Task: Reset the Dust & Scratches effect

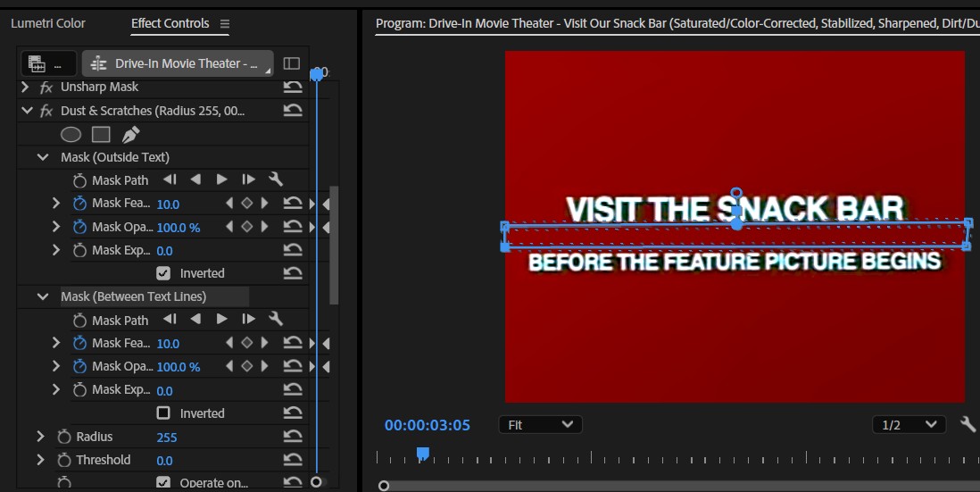Action: click(x=293, y=111)
